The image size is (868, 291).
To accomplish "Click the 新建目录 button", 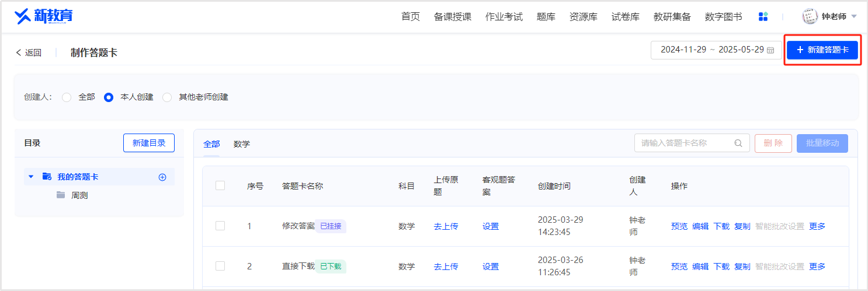I will point(149,143).
